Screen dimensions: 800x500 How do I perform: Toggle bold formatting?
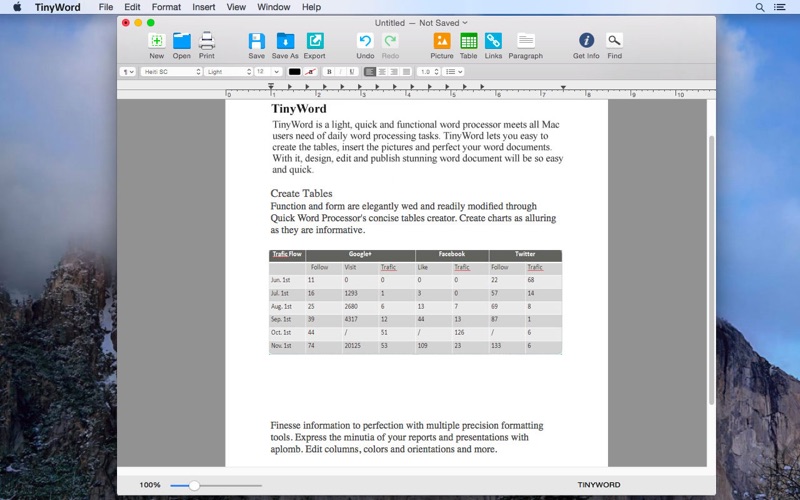coord(329,72)
